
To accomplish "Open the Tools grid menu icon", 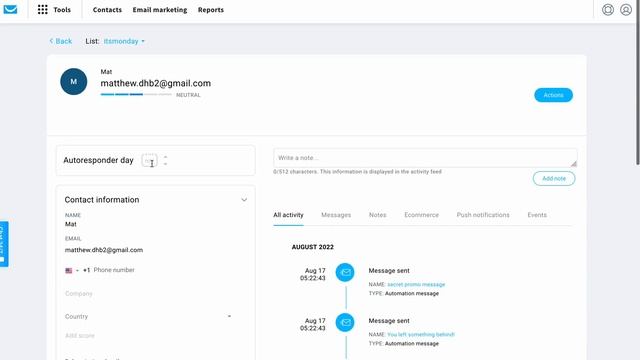I will (42, 9).
